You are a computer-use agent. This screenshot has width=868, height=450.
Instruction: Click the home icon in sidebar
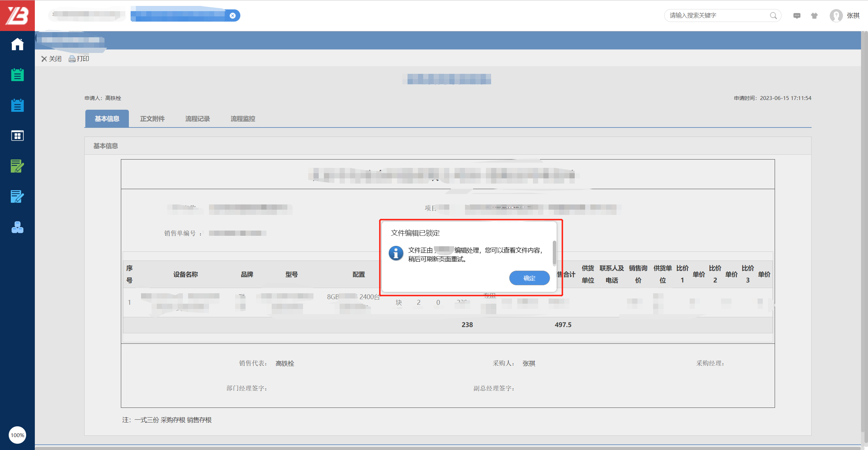coord(17,44)
